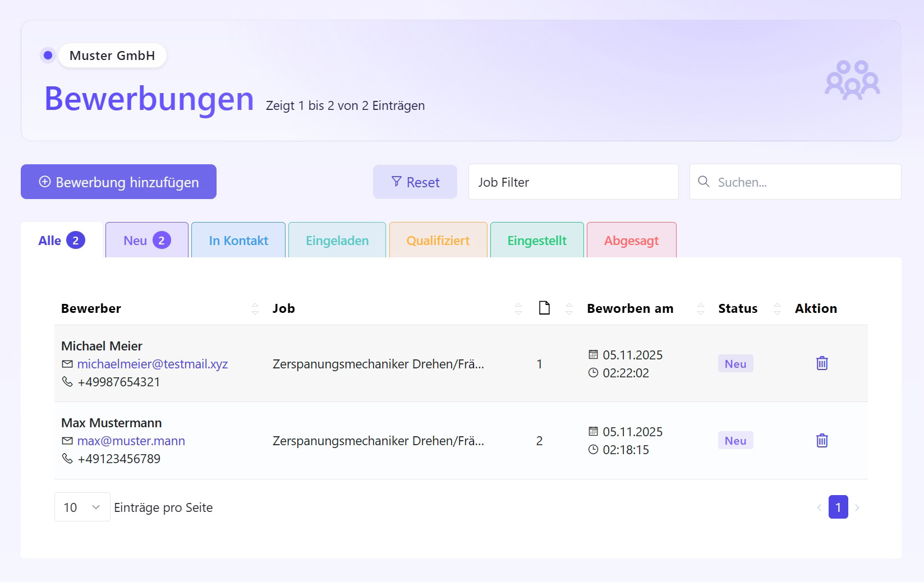Switch to the Neu tab
The height and width of the screenshot is (582, 924).
click(x=146, y=240)
